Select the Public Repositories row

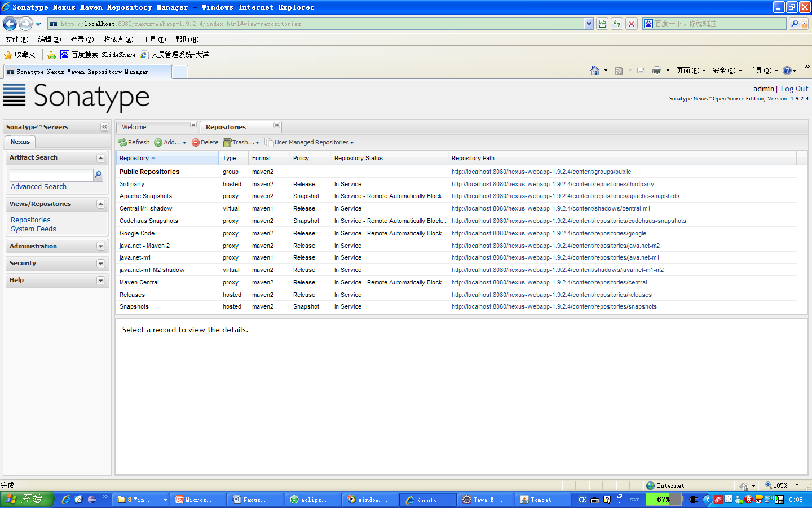456,172
